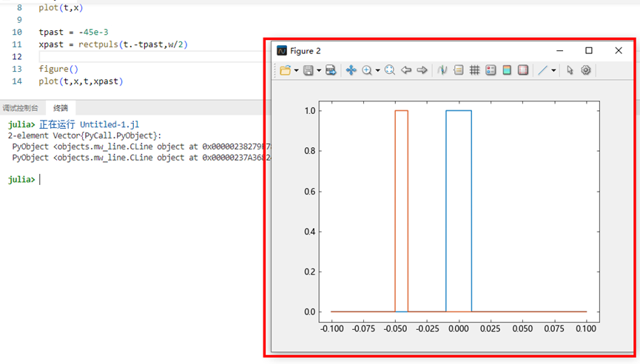This screenshot has width=640, height=364.
Task: Expand the line tool dropdown arrow
Action: pos(553,70)
